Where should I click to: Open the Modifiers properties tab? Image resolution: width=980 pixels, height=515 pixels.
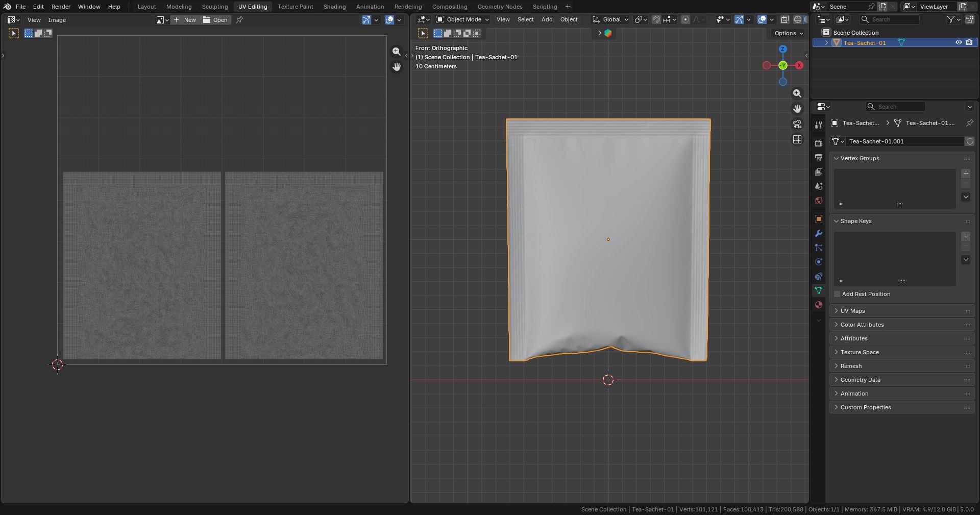click(x=819, y=233)
